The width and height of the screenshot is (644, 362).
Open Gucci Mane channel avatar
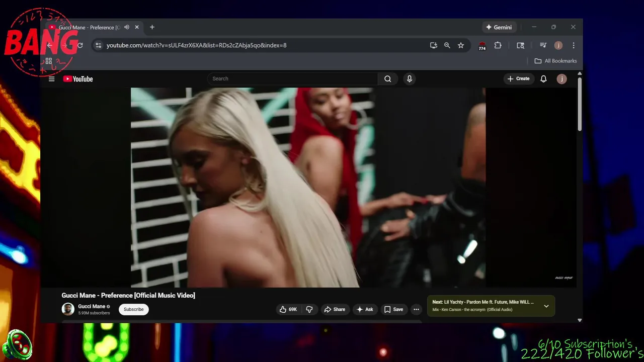(x=68, y=309)
